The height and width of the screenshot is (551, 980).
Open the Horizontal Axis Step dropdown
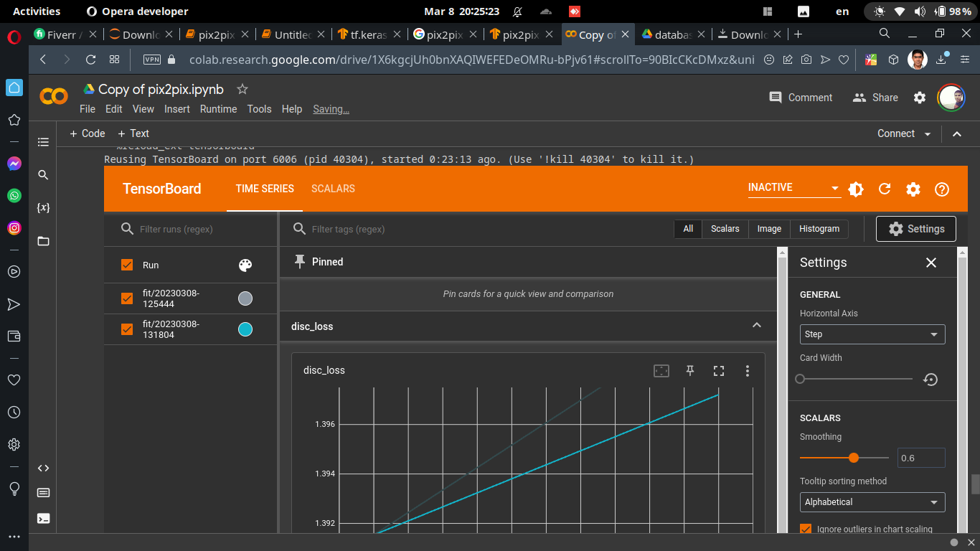coord(872,334)
